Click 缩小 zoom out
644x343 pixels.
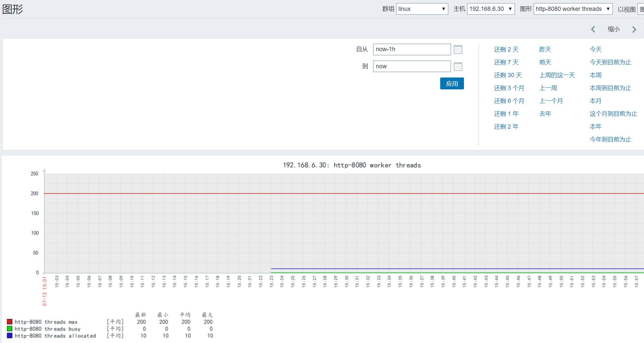click(614, 29)
